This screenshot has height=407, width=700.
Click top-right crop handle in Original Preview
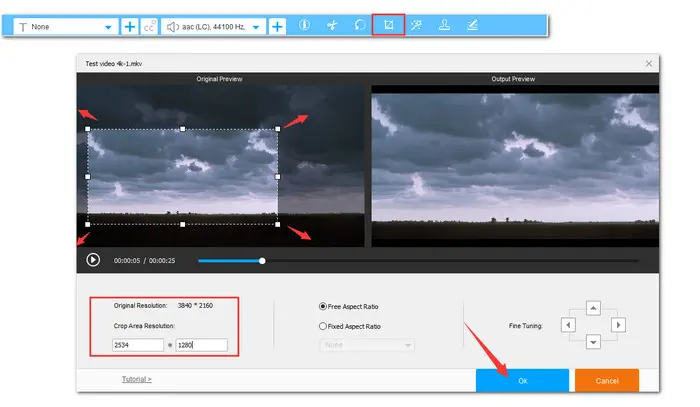coord(278,129)
